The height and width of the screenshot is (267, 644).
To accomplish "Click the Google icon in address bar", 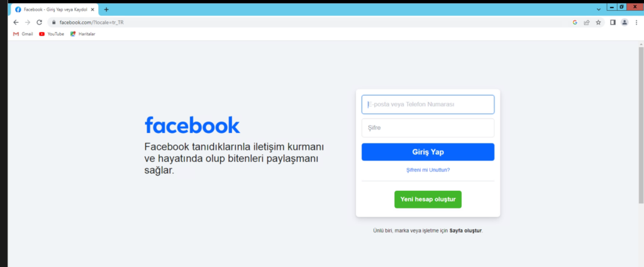I will tap(575, 22).
